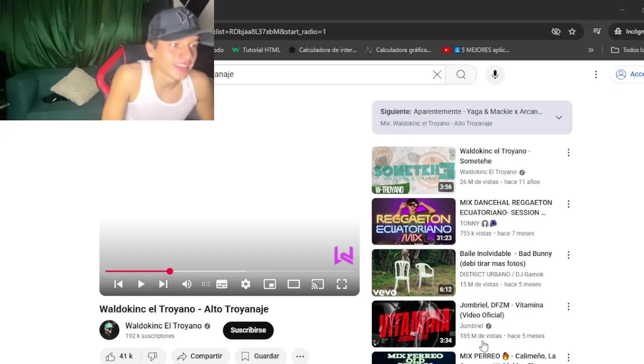Cast the video to a TV
This screenshot has height=364, width=644.
tap(317, 284)
